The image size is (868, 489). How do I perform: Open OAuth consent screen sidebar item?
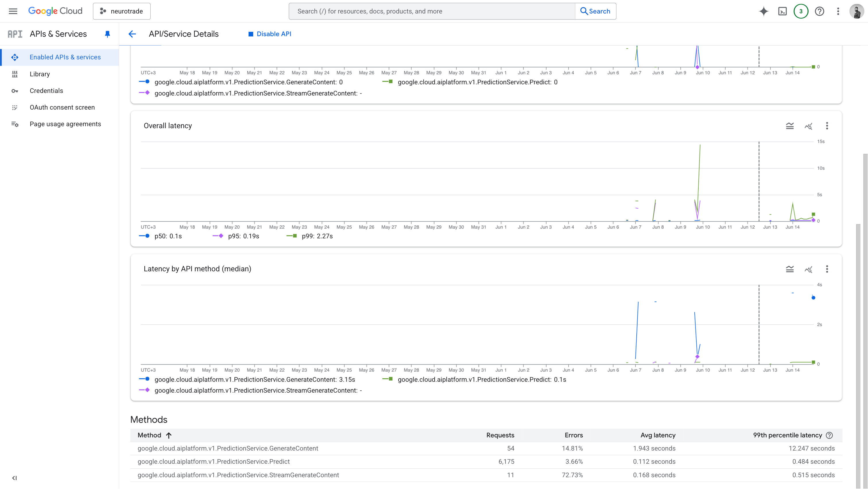pyautogui.click(x=62, y=108)
